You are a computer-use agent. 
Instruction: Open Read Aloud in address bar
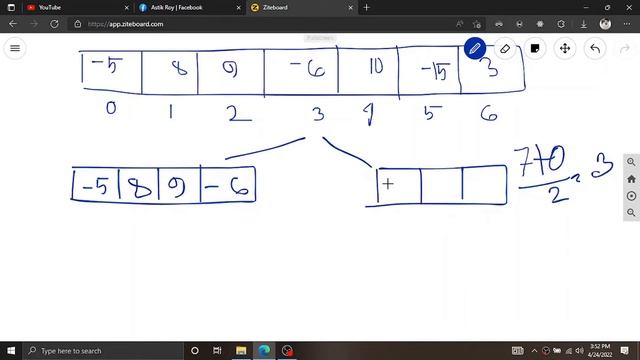tap(459, 24)
